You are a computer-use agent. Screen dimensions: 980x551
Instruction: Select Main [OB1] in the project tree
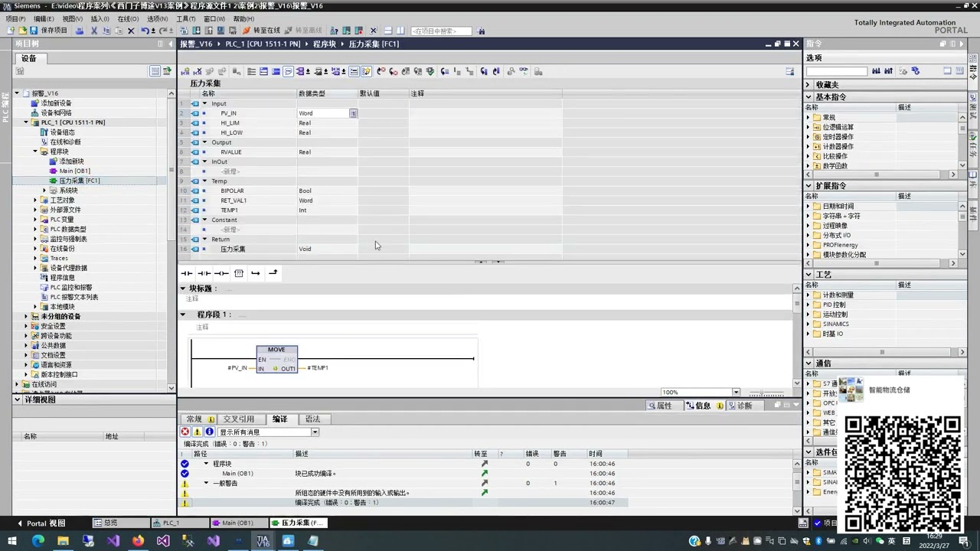coord(74,171)
